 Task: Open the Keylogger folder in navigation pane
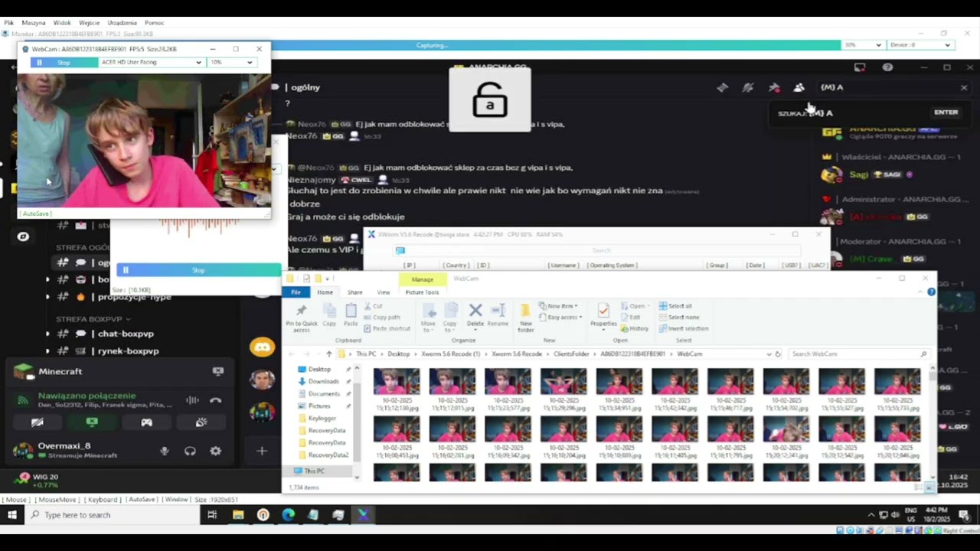point(322,418)
